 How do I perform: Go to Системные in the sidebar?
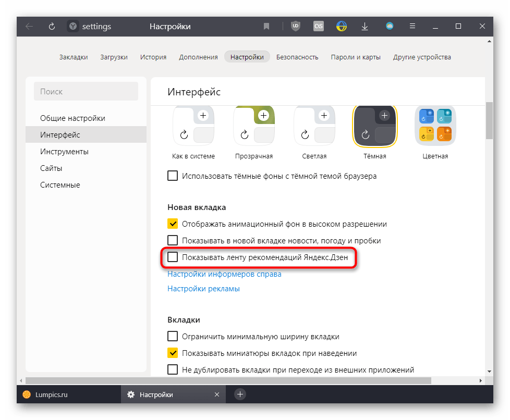[86, 184]
